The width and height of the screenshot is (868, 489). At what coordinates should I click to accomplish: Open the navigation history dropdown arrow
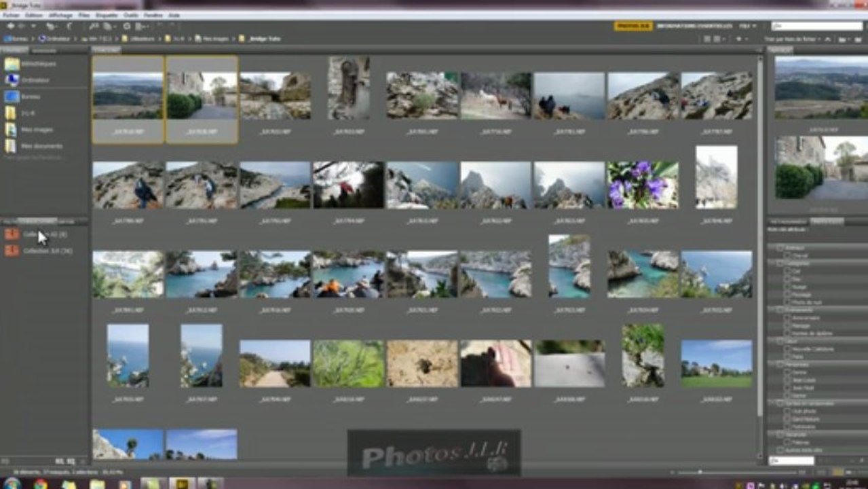point(33,26)
